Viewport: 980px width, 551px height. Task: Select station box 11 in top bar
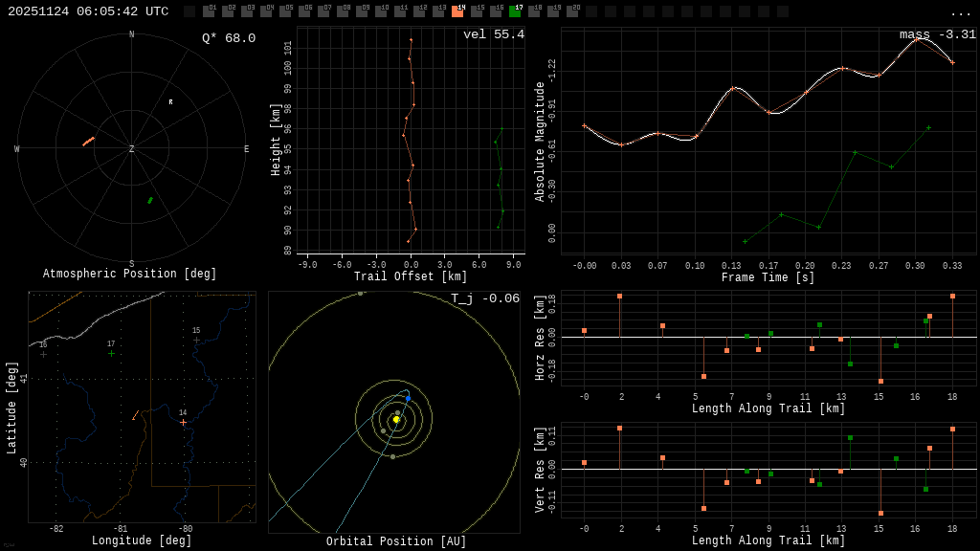[400, 11]
